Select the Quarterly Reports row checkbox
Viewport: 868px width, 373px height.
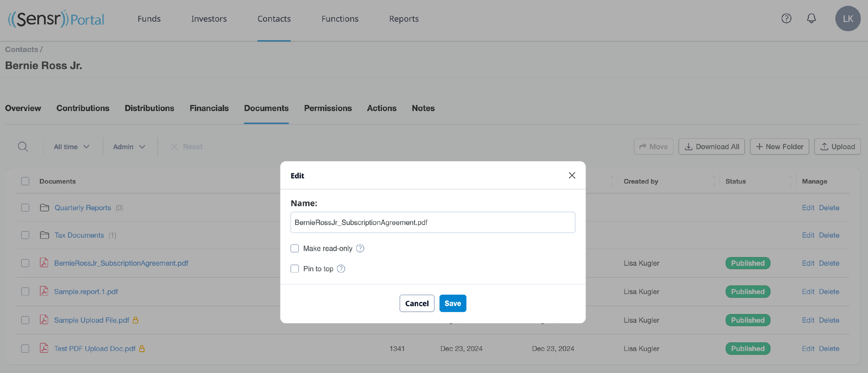coord(25,208)
